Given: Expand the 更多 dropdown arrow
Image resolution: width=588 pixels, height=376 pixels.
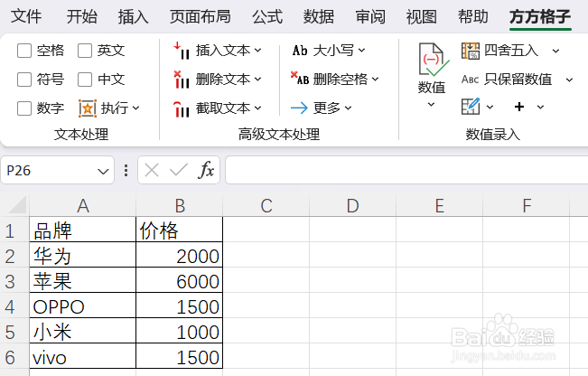Looking at the screenshot, I should coord(348,108).
